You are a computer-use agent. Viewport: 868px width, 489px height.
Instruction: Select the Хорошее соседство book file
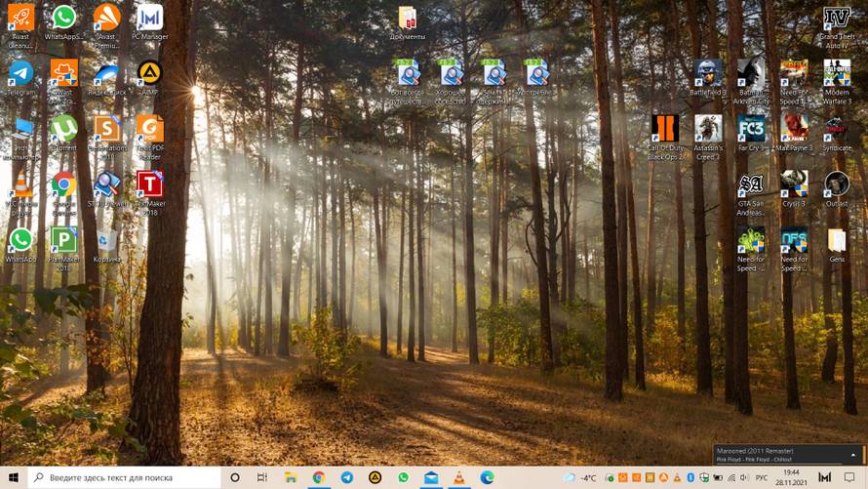tap(451, 82)
